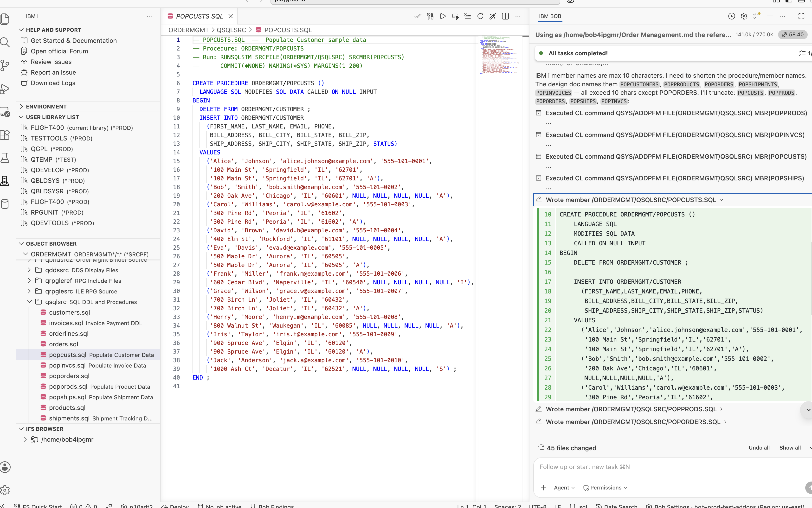This screenshot has height=508, width=812.
Task: Collapse the Help and Support section
Action: [21, 30]
